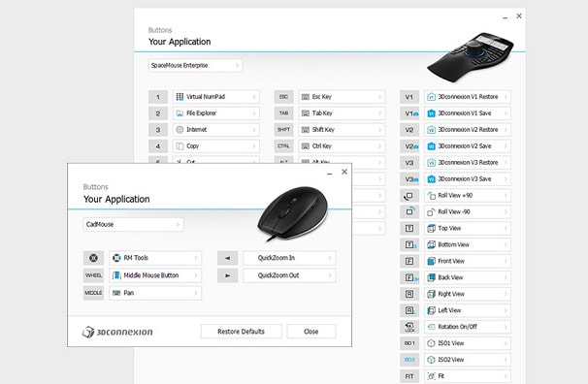Viewport: 588px width, 384px height.
Task: Select the Virtual NumPad icon
Action: click(180, 97)
